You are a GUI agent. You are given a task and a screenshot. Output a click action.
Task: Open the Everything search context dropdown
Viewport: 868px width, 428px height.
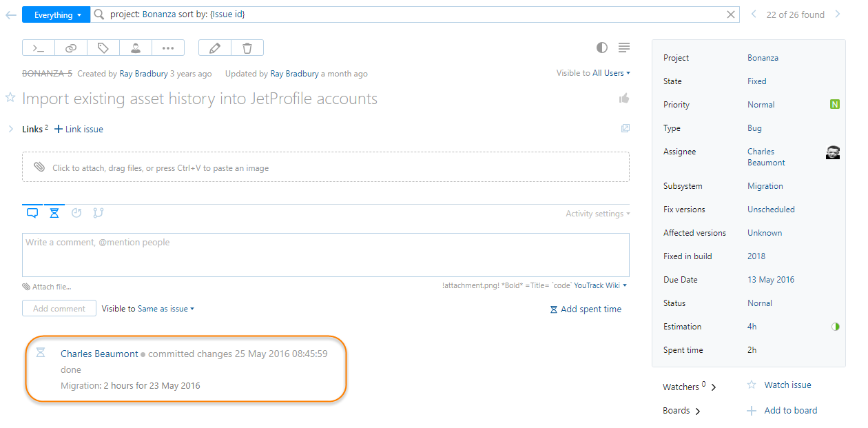55,14
